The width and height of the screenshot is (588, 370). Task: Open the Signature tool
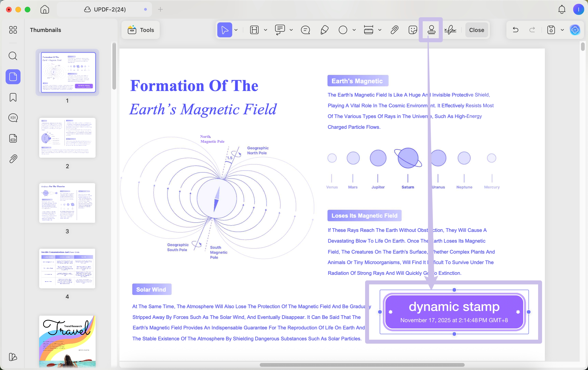[450, 30]
